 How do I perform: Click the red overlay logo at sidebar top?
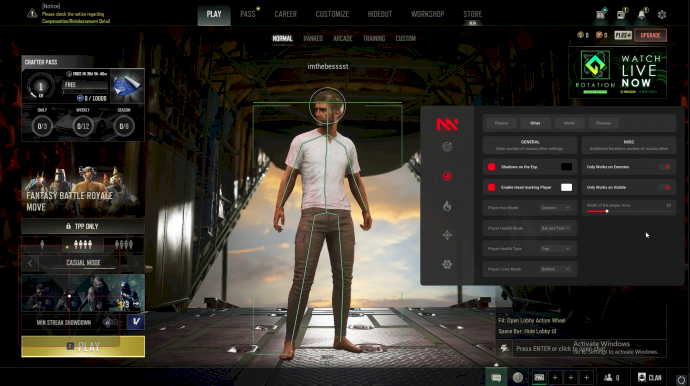447,124
